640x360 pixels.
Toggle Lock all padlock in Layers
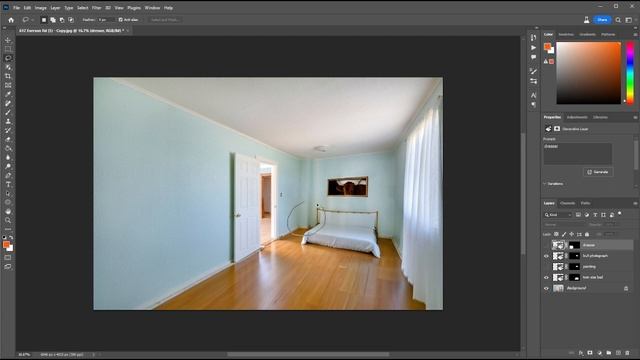587,234
